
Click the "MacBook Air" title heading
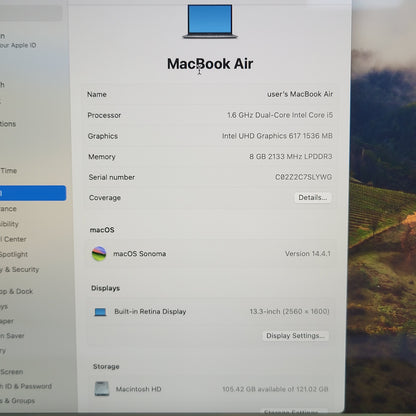pyautogui.click(x=210, y=64)
